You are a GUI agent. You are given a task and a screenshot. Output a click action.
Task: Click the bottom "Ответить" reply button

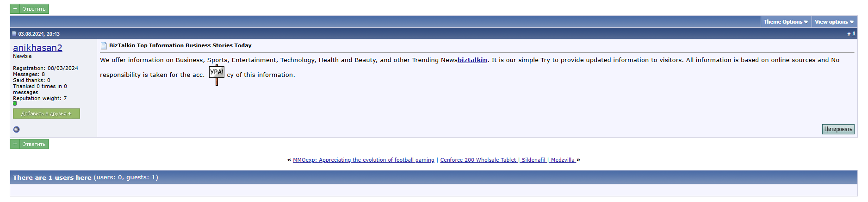(x=30, y=144)
